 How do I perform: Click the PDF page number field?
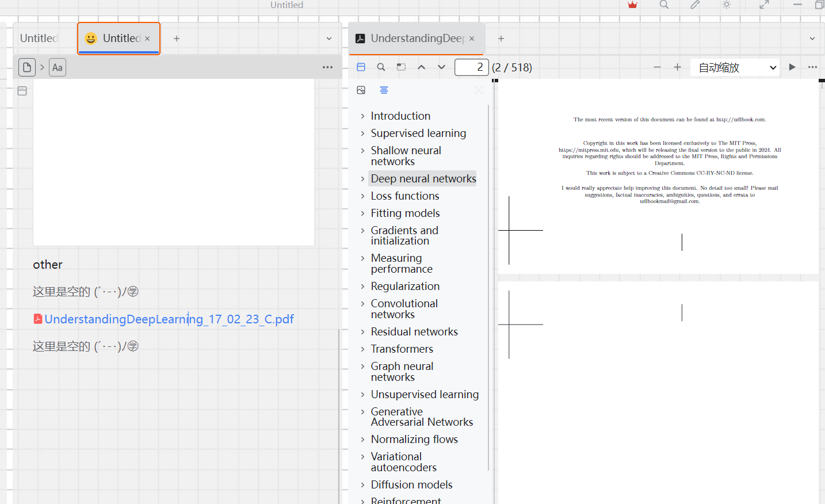(x=471, y=67)
